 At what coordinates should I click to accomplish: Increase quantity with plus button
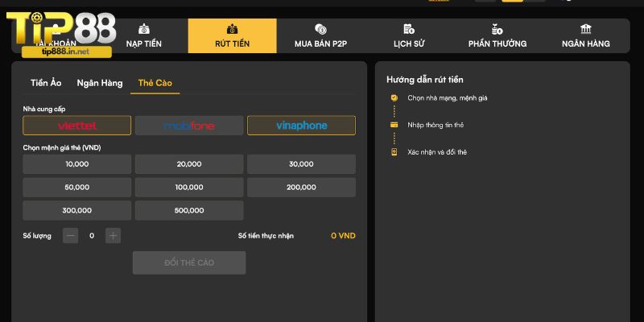click(114, 236)
